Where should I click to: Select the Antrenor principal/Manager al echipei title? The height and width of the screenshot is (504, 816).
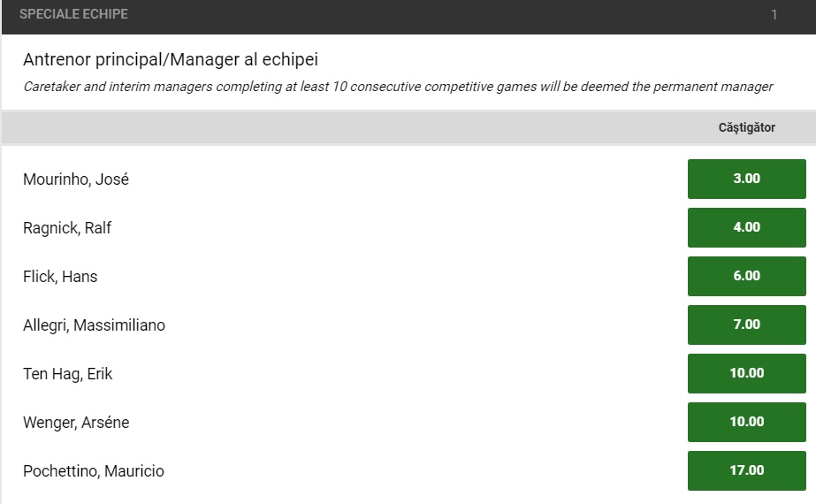pos(171,60)
